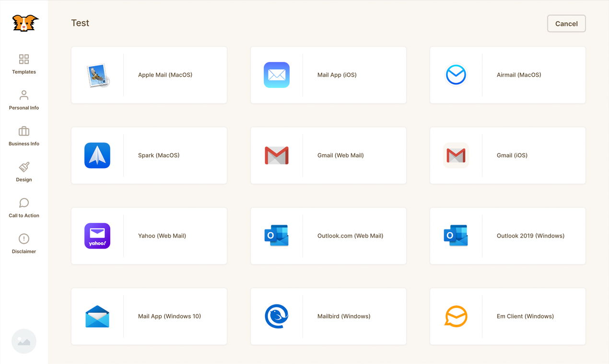This screenshot has height=364, width=609.
Task: Click the Outlook.com Web Mail icon
Action: coord(277,236)
